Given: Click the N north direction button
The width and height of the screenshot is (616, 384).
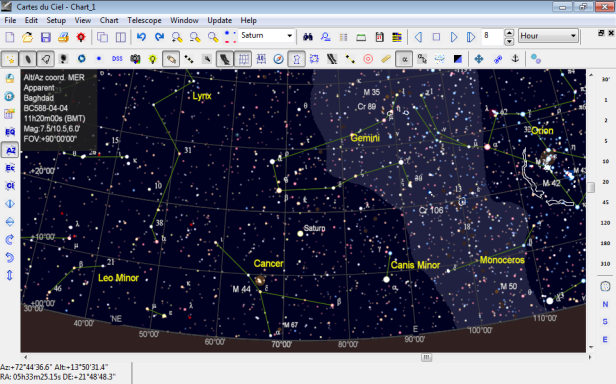Looking at the screenshot, I should pyautogui.click(x=605, y=304).
